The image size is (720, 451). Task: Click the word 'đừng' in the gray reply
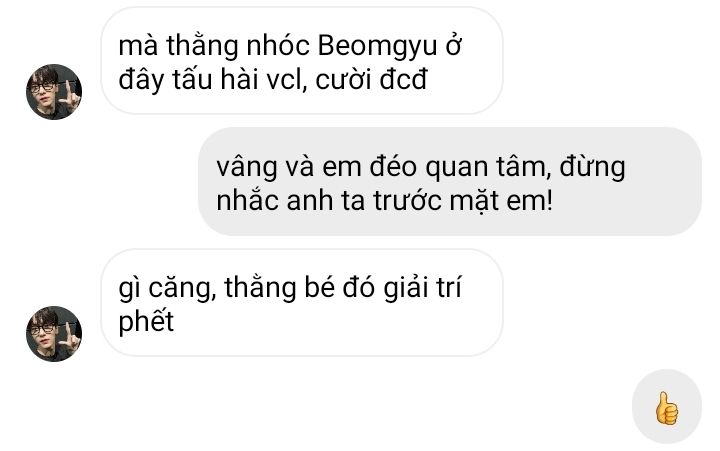click(592, 167)
